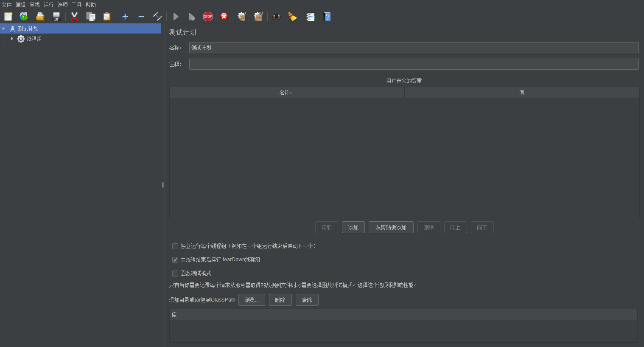The height and width of the screenshot is (347, 644).
Task: Expand all nodes with the plus icon
Action: pyautogui.click(x=125, y=17)
